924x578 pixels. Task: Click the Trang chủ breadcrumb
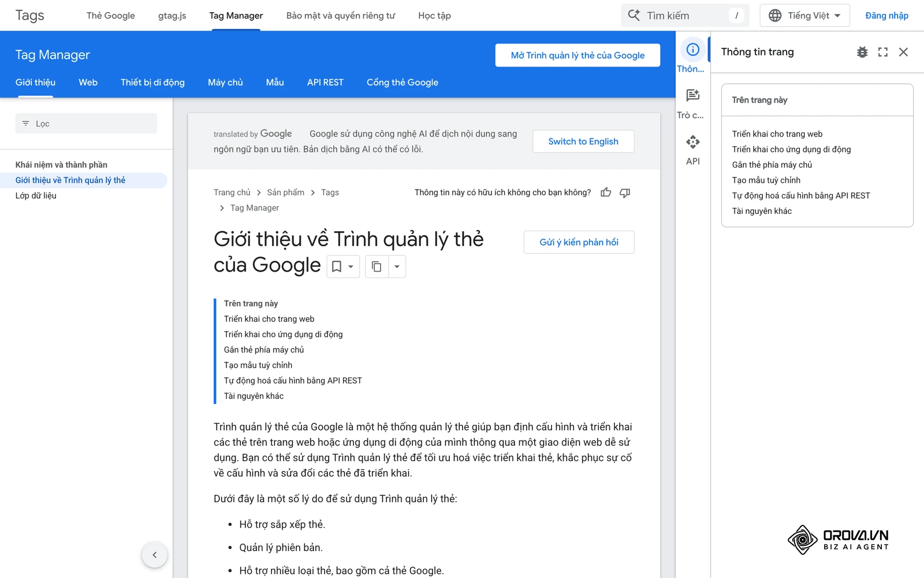232,192
